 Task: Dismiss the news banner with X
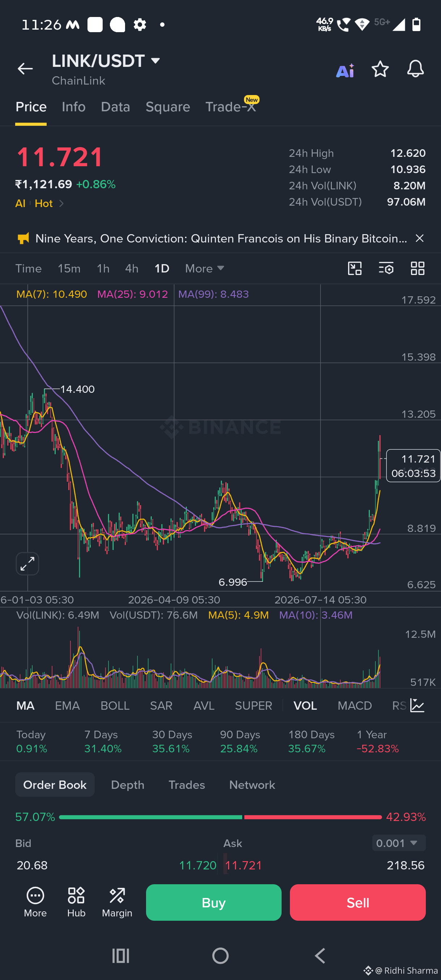tap(419, 238)
